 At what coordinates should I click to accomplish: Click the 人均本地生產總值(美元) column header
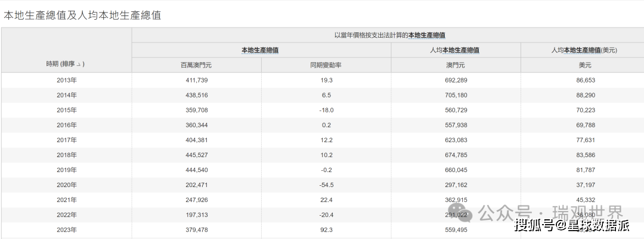(583, 50)
